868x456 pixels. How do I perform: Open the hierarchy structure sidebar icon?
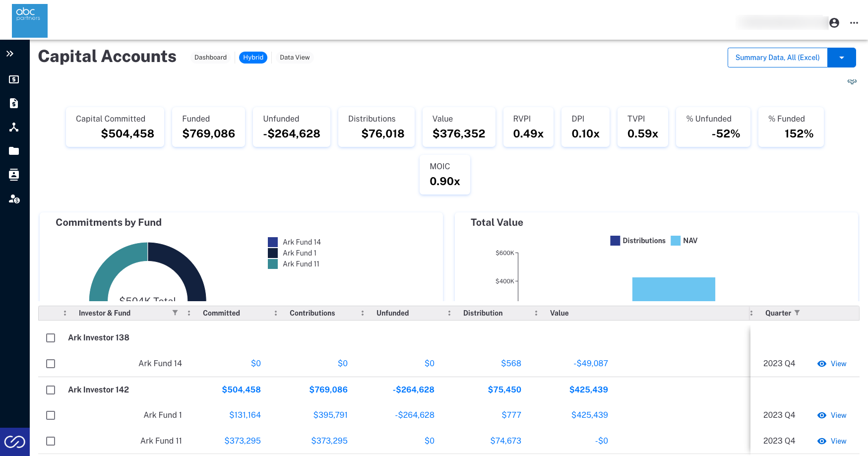(14, 127)
